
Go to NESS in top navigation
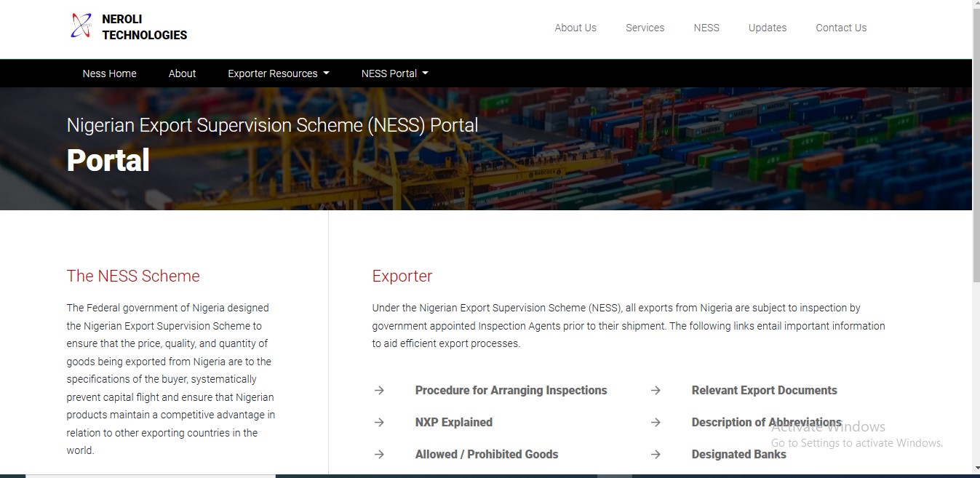click(706, 28)
